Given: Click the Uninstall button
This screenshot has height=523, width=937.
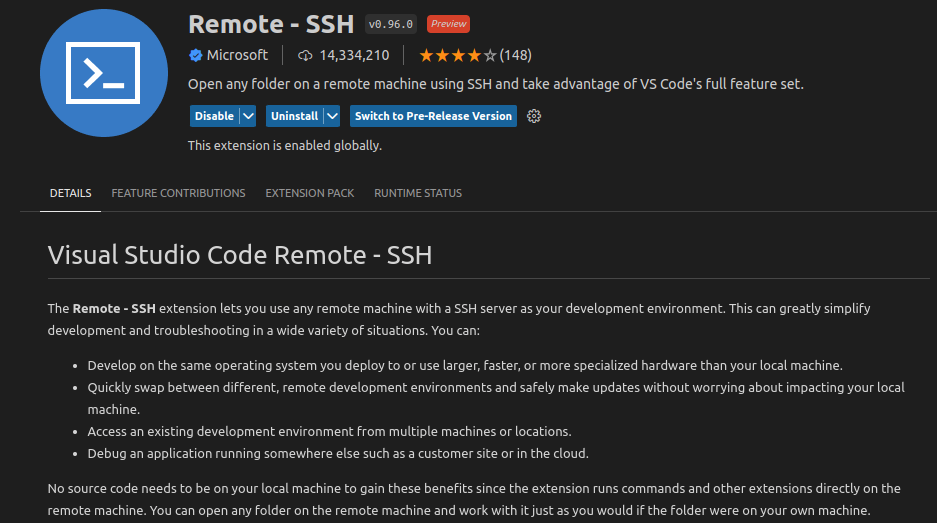Looking at the screenshot, I should [x=295, y=116].
